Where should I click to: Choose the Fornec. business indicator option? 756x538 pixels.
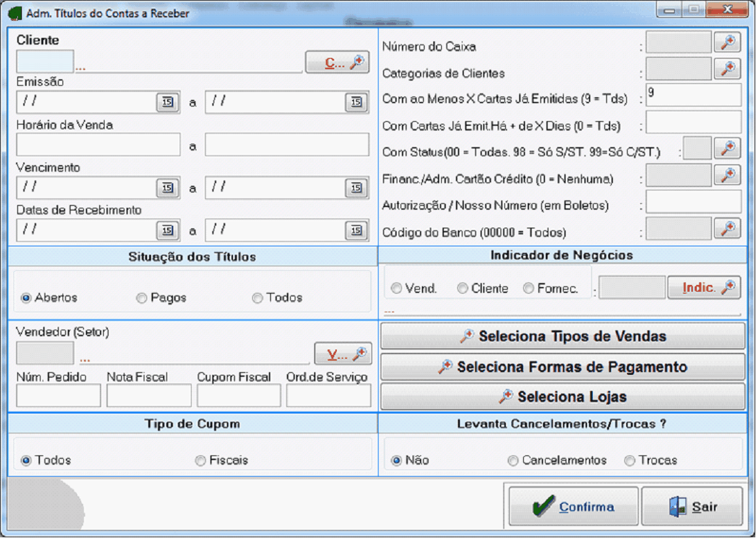tap(528, 288)
